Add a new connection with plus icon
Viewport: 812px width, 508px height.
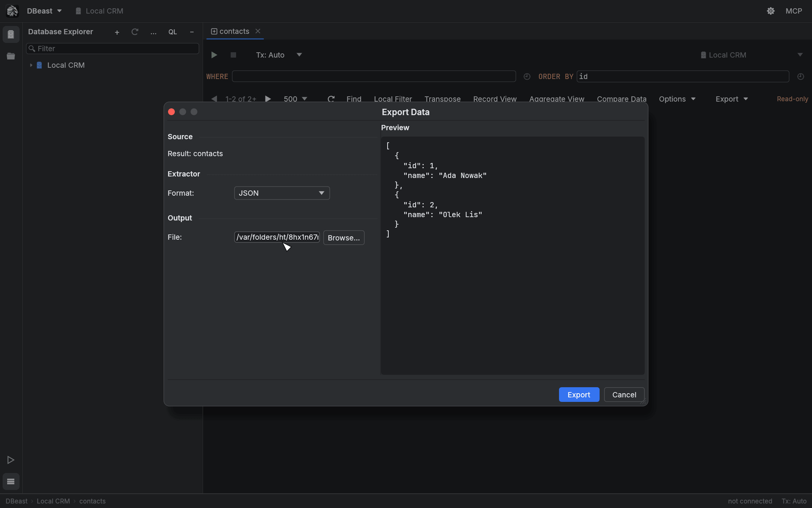(117, 32)
